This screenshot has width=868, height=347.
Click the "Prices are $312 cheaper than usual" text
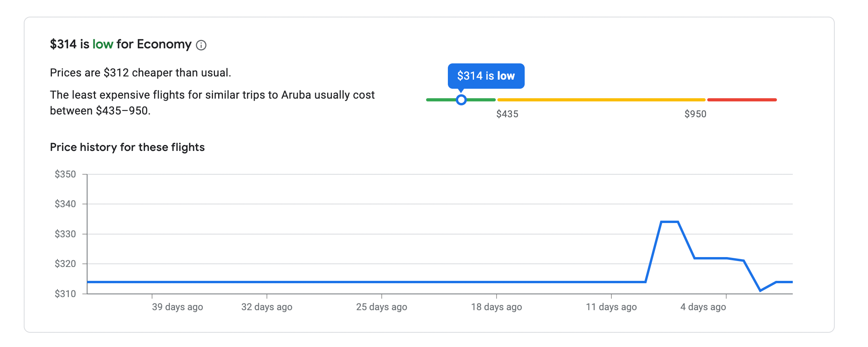pyautogui.click(x=141, y=73)
